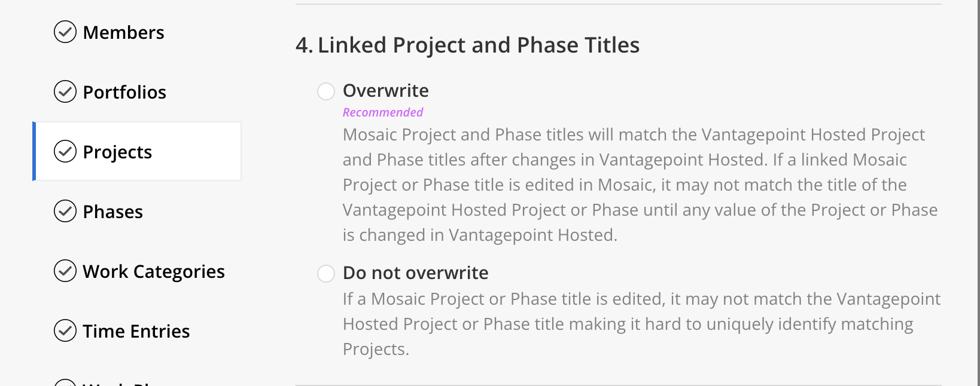The width and height of the screenshot is (980, 386).
Task: Navigate to the Time Entries section
Action: point(136,331)
